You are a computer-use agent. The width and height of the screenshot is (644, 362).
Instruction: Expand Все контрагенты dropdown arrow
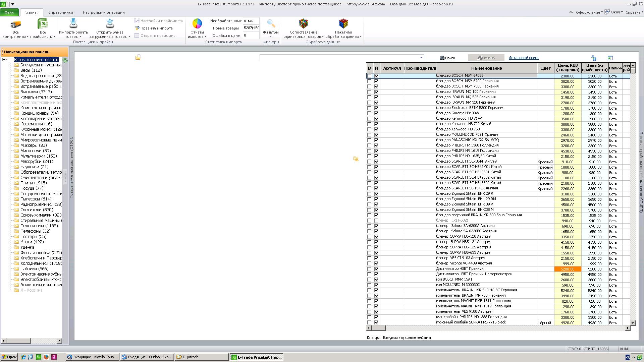pos(28,37)
